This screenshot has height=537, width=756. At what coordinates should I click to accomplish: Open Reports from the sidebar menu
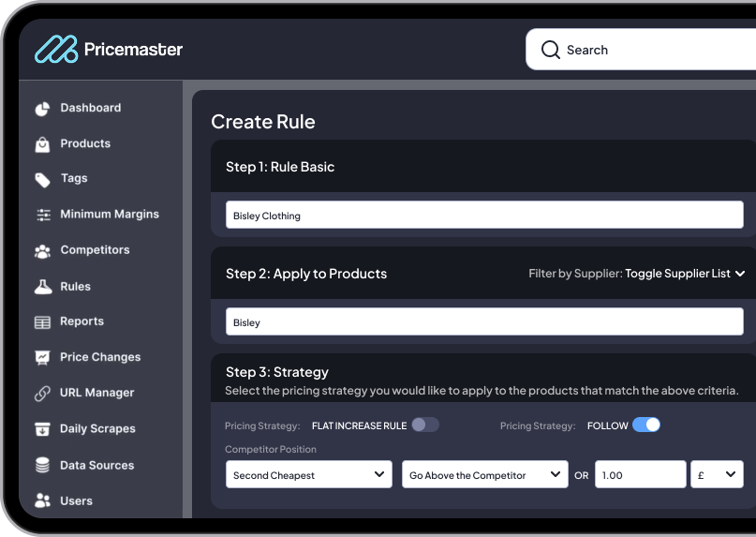82,321
